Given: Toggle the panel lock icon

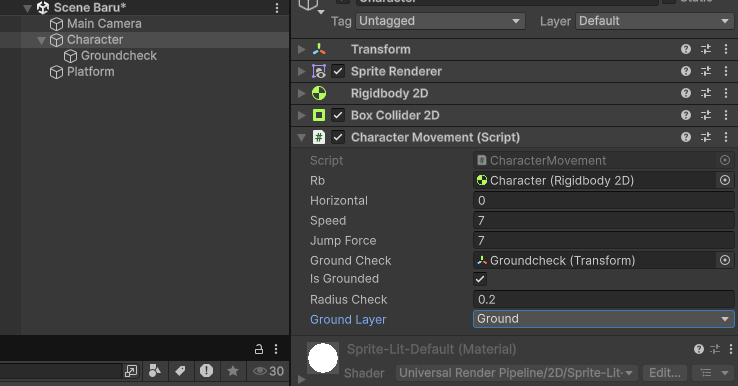Looking at the screenshot, I should click(x=258, y=349).
